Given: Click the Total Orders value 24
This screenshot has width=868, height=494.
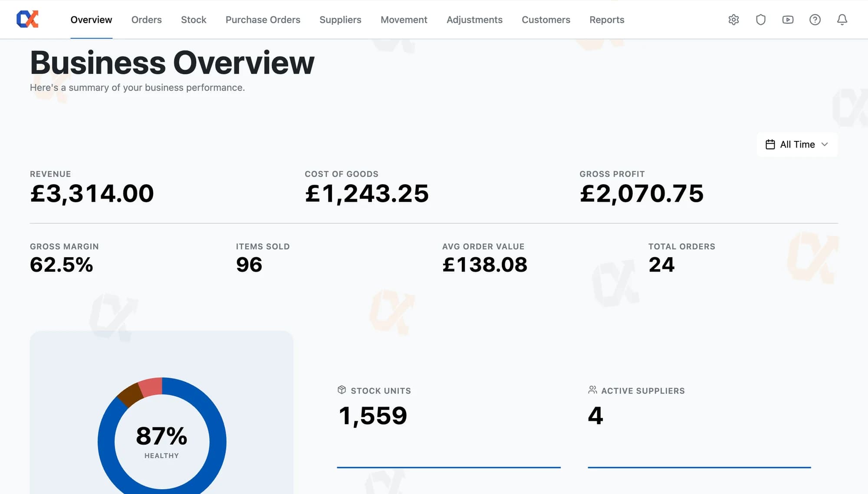Looking at the screenshot, I should [x=661, y=265].
